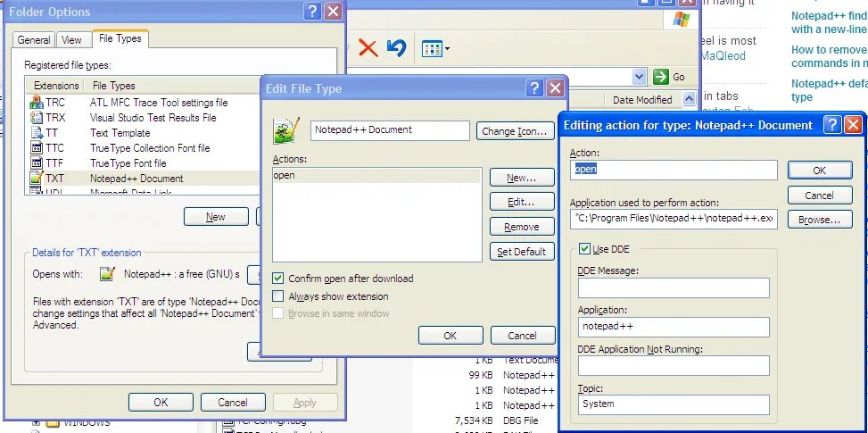Image resolution: width=868 pixels, height=433 pixels.
Task: Select ATL MFC Trace Tool settings file row
Action: pos(143,103)
